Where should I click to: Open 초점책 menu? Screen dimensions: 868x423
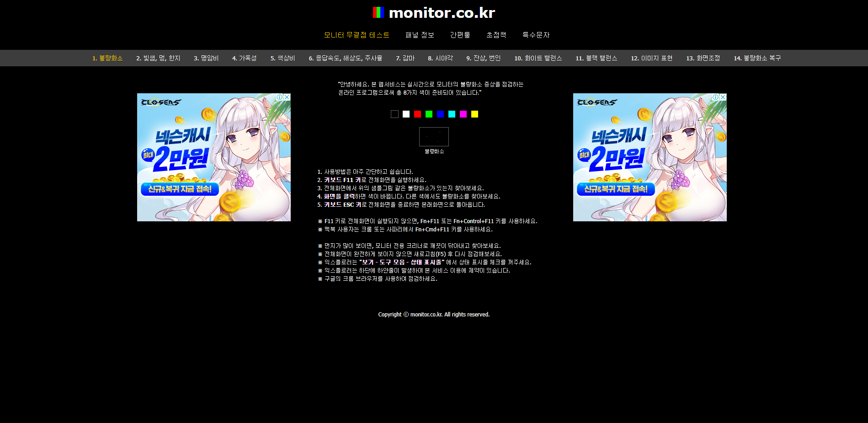[x=496, y=35]
